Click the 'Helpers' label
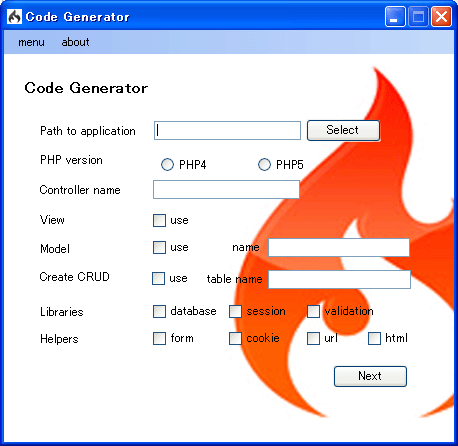The height and width of the screenshot is (446, 458). [59, 339]
